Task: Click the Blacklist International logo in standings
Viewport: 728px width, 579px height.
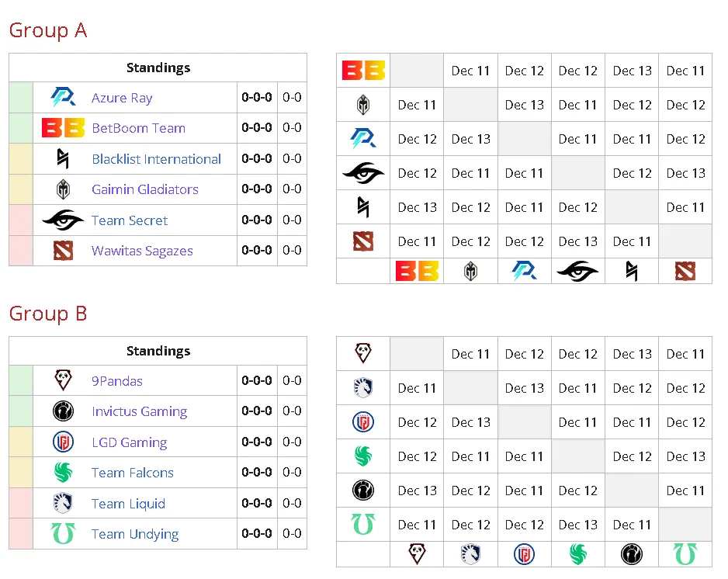Action: [63, 159]
